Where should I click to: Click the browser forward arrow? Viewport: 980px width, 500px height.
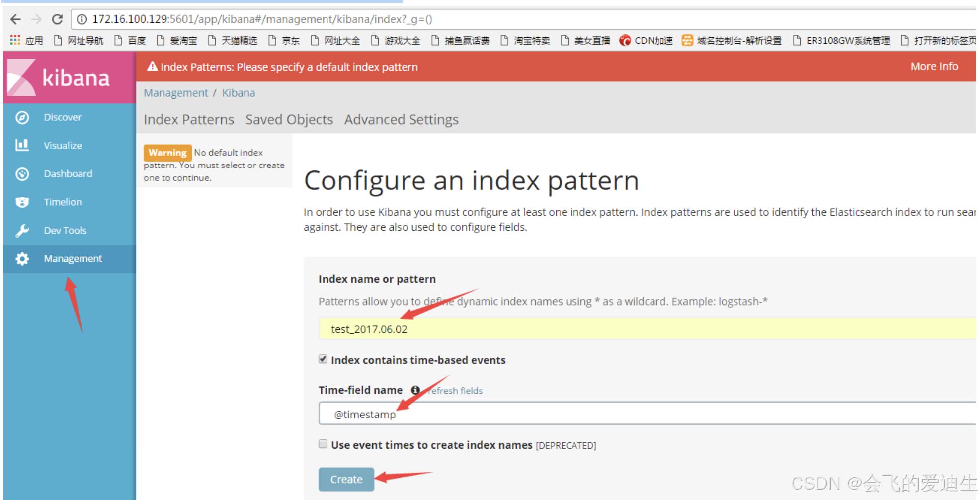[36, 19]
